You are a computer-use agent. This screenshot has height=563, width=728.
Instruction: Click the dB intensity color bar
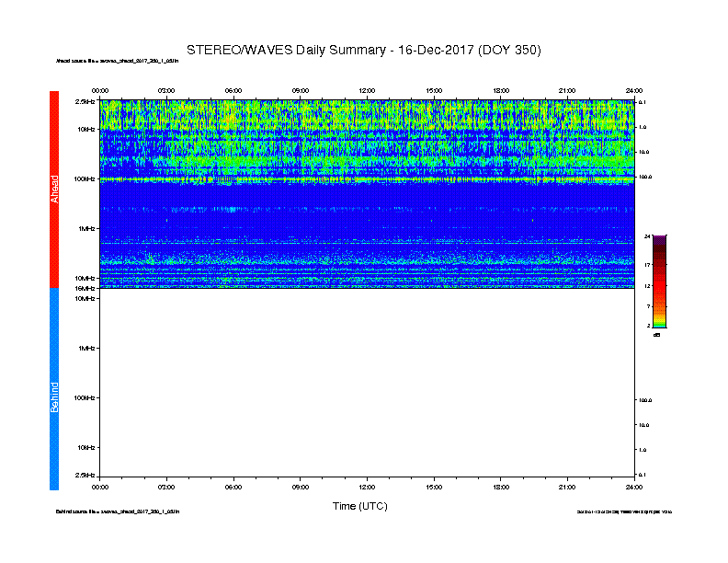click(x=659, y=281)
